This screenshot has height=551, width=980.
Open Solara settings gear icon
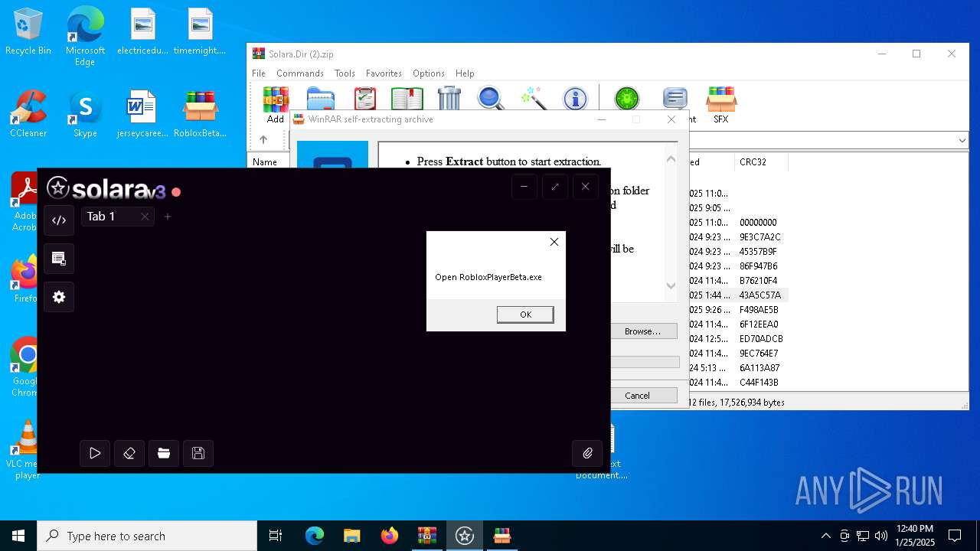tap(59, 297)
